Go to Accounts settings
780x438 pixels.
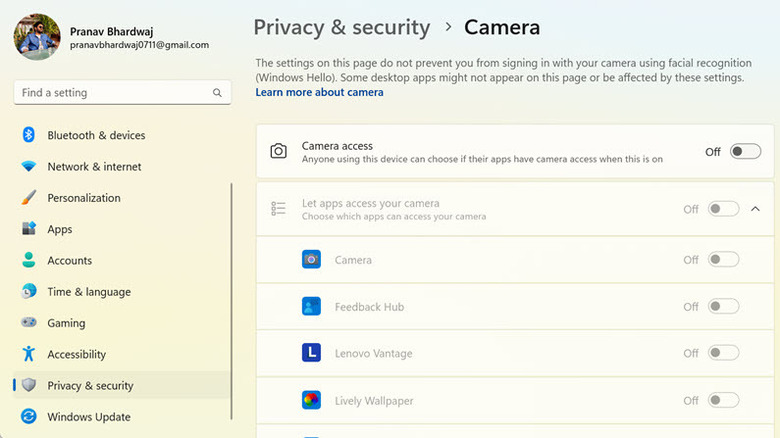pyautogui.click(x=69, y=260)
